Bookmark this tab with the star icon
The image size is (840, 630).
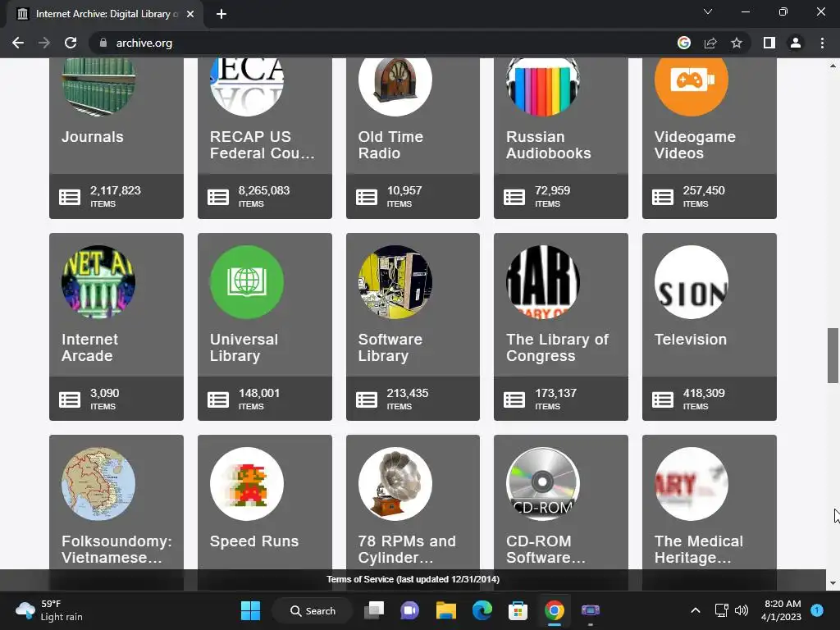[737, 43]
